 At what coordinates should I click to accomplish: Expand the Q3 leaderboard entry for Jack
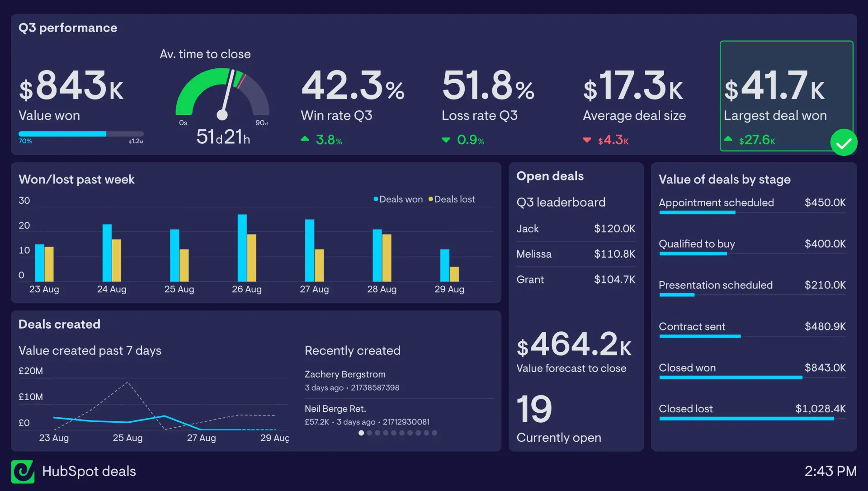click(x=576, y=229)
